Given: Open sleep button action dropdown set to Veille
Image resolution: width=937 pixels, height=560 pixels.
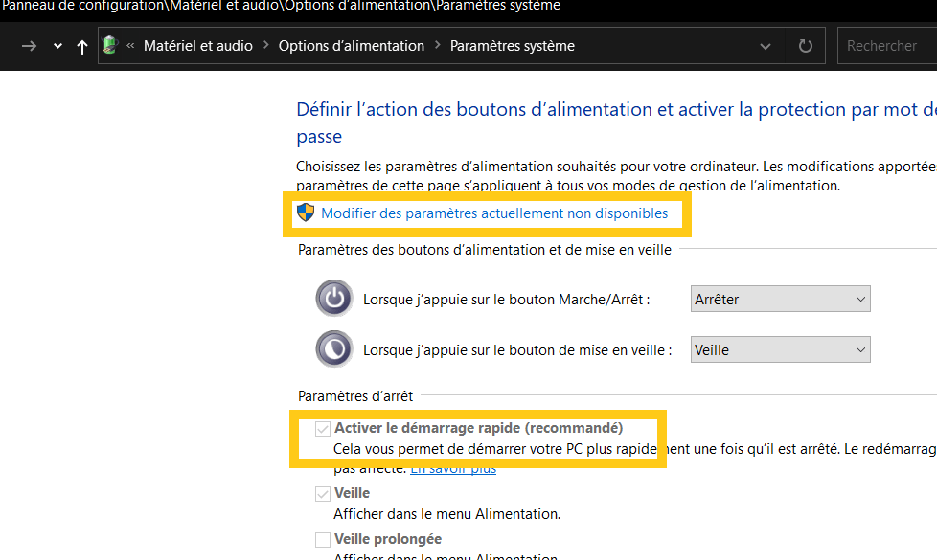Looking at the screenshot, I should (780, 349).
